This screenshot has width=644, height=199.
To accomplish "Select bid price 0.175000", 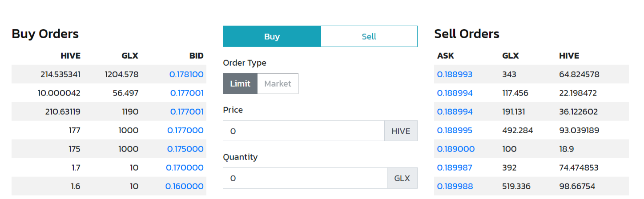I will click(x=185, y=149).
